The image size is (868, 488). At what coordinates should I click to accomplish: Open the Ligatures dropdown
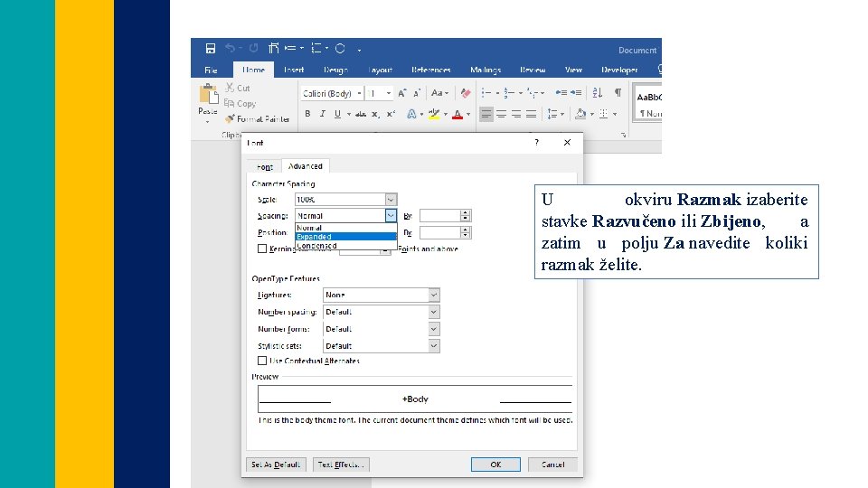tap(382, 295)
